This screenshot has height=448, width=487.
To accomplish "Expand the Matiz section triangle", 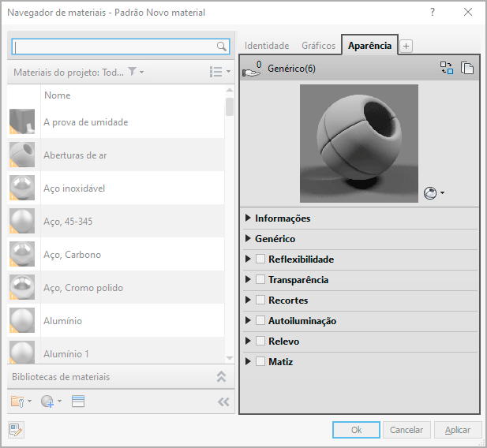I will [248, 361].
